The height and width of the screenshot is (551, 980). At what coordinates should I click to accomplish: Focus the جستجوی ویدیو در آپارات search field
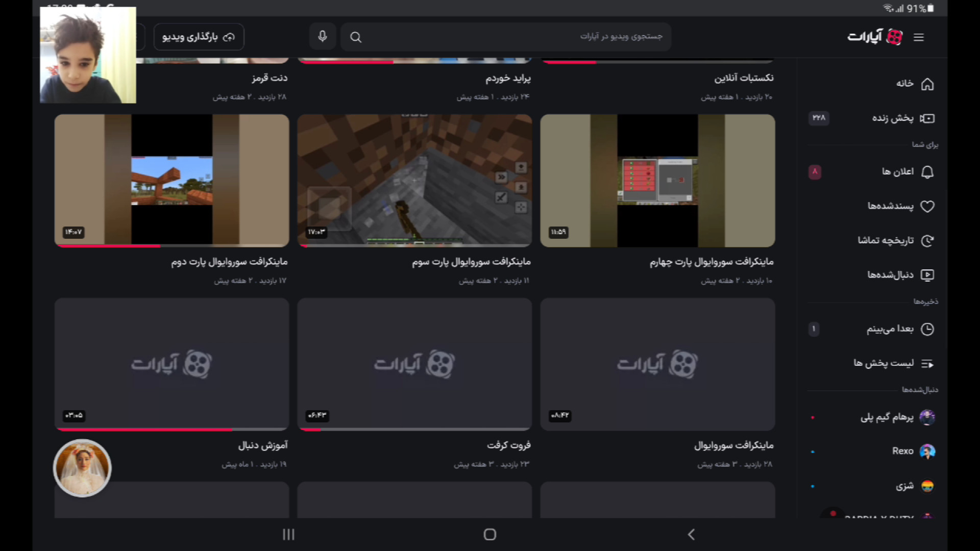[x=505, y=37]
